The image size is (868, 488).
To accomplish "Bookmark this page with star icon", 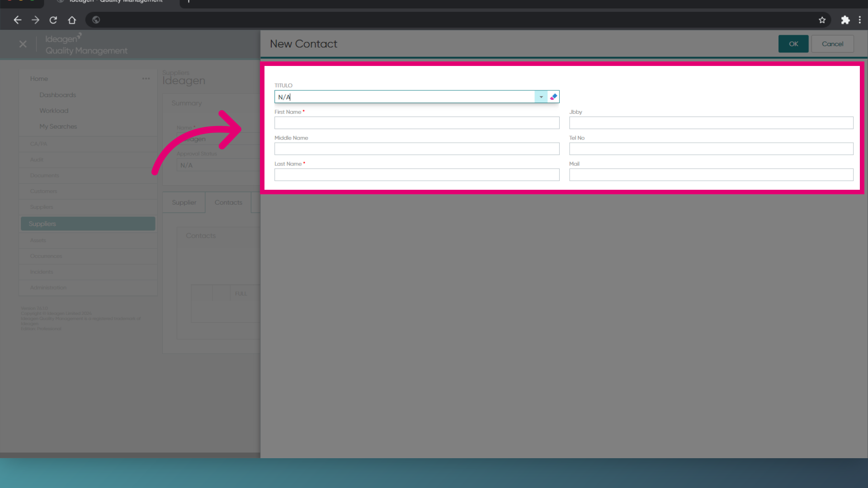I will point(822,20).
